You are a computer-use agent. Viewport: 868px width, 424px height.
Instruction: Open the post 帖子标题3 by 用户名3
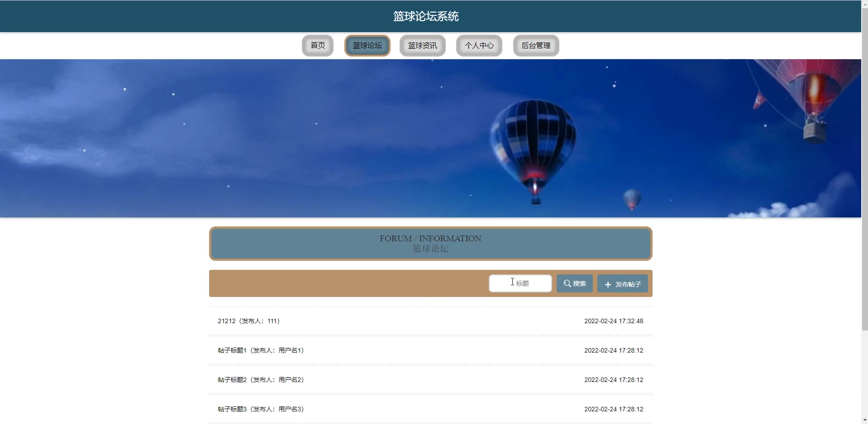point(430,409)
